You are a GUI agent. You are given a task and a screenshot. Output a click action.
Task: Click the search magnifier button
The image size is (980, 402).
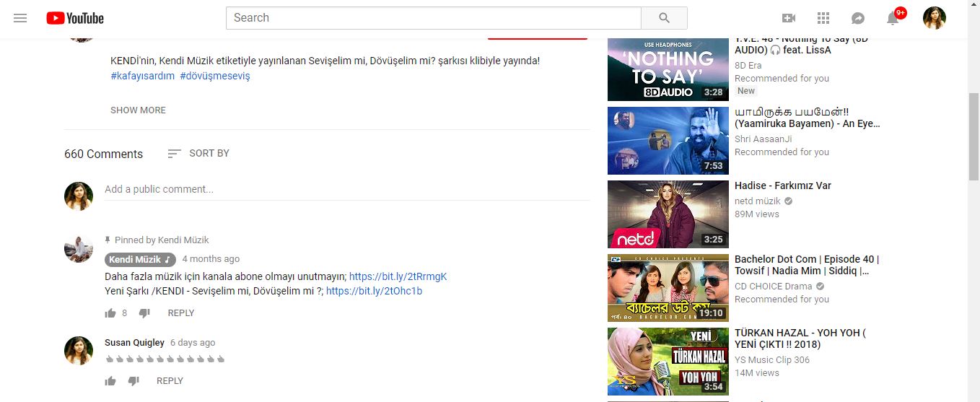[664, 18]
